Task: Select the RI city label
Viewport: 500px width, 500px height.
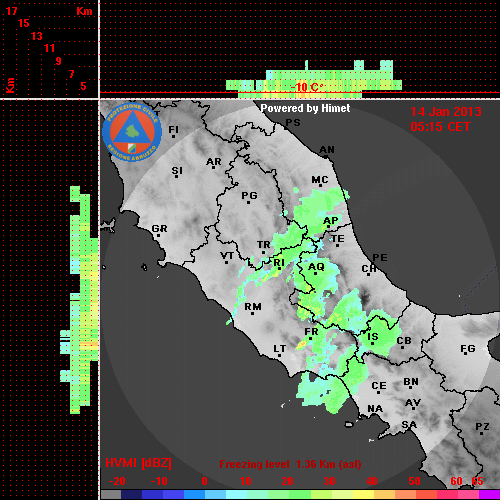Action: click(x=279, y=263)
